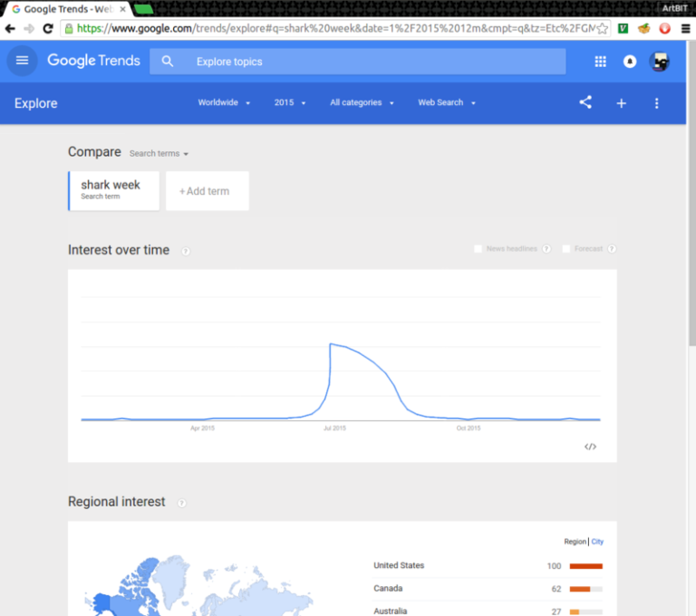Reload the page with browser refresh

(x=48, y=28)
